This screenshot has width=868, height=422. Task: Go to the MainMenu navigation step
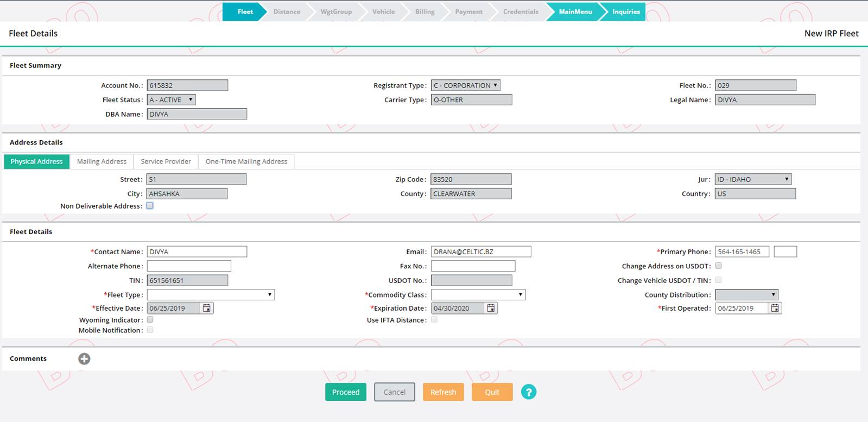(575, 12)
